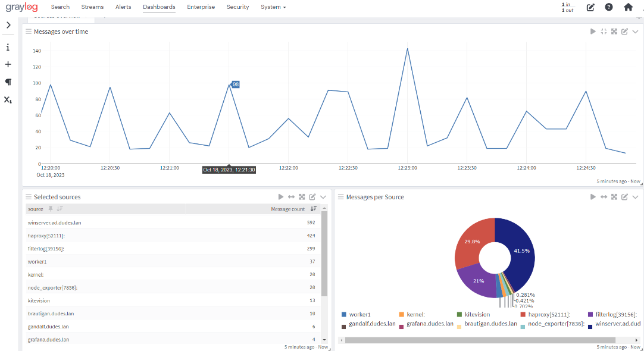Expand the Messages over time widget actions menu
644x351 pixels.
click(x=635, y=32)
